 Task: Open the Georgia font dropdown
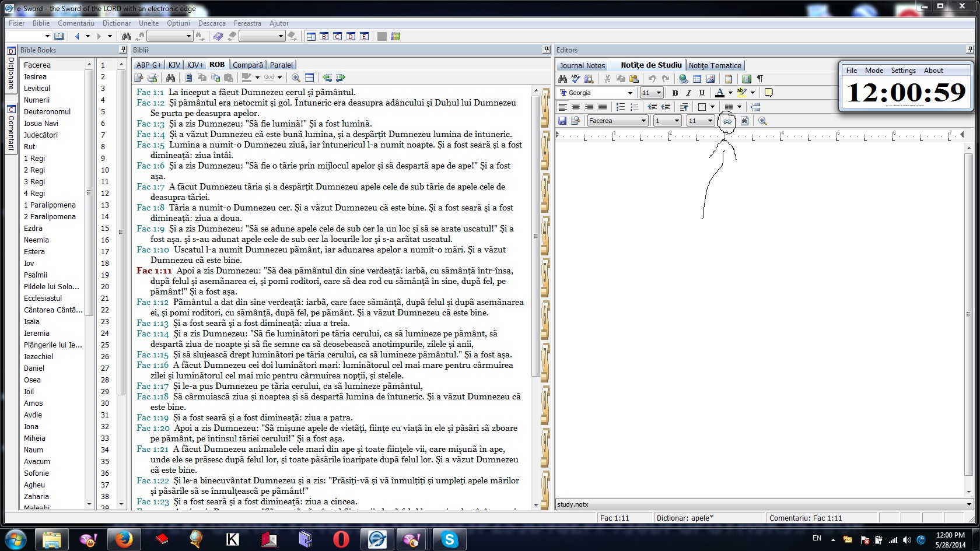[630, 93]
